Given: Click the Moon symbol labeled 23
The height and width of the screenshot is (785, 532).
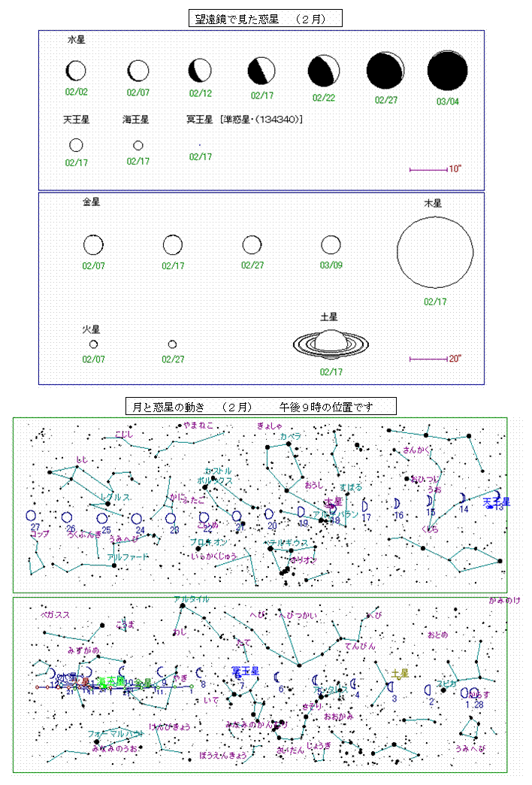Looking at the screenshot, I should (x=171, y=518).
